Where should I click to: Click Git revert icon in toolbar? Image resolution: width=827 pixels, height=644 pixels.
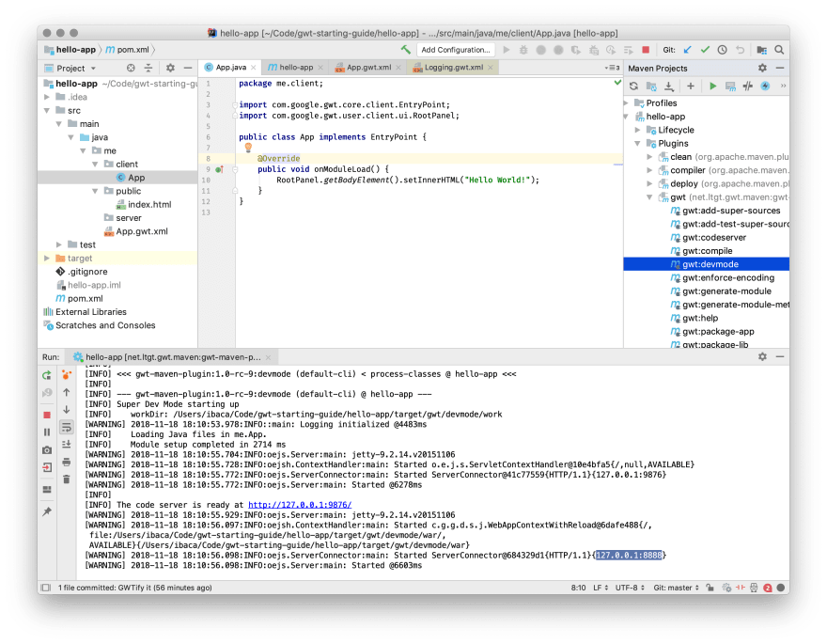click(740, 50)
